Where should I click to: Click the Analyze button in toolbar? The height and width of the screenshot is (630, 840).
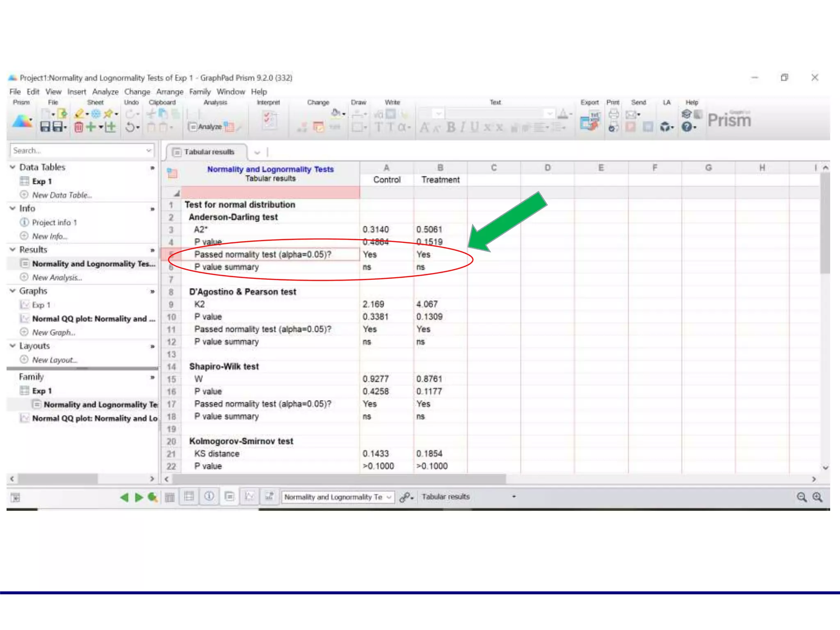coord(205,127)
